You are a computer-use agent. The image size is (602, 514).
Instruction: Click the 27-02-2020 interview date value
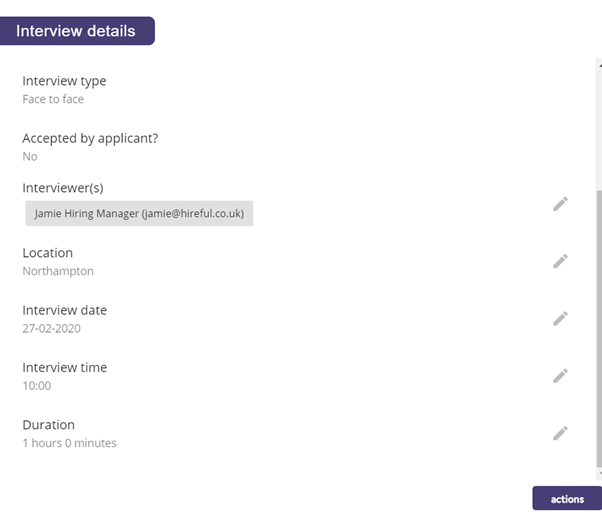pyautogui.click(x=51, y=329)
